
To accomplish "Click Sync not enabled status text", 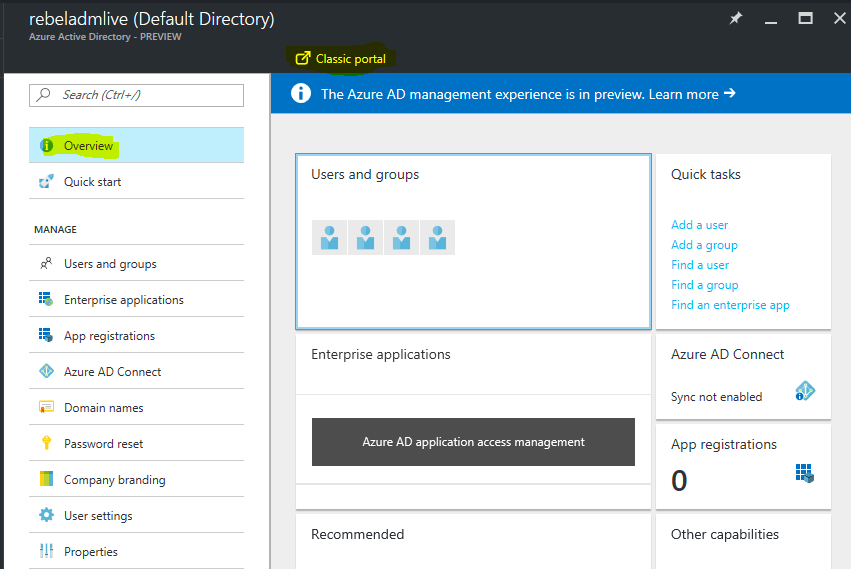I will tap(716, 397).
